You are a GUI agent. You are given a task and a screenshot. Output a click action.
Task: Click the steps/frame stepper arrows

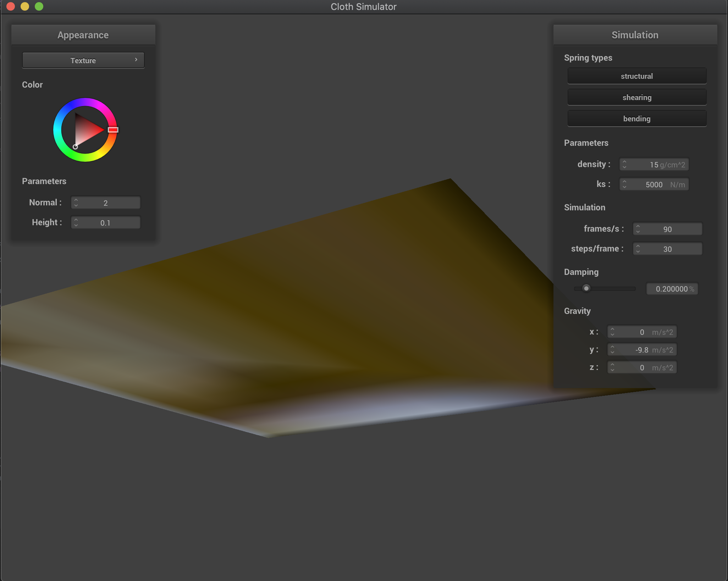(x=638, y=249)
